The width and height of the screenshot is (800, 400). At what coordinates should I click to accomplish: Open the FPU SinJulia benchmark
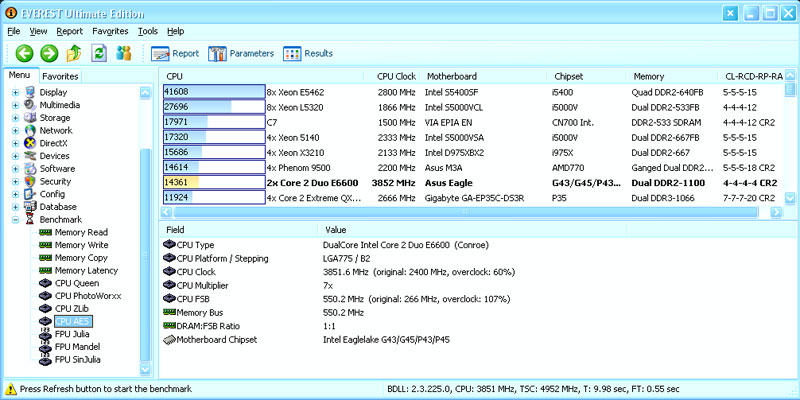pos(78,360)
